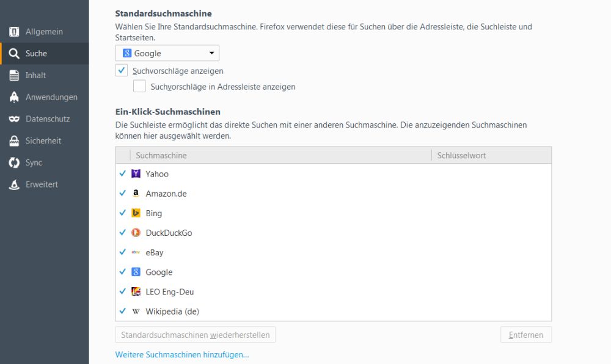Screen dimensions: 611x364
Task: Sort by Suchmaschine column header
Action: (281, 155)
